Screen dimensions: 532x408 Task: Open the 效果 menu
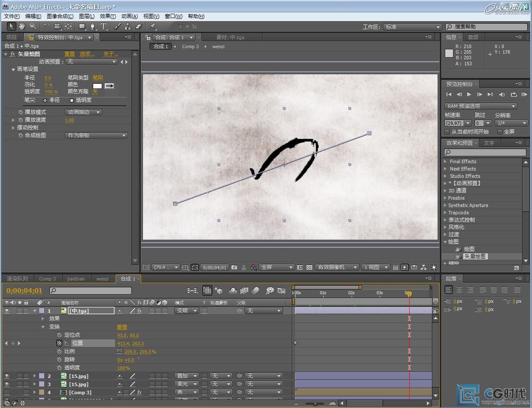(x=108, y=16)
